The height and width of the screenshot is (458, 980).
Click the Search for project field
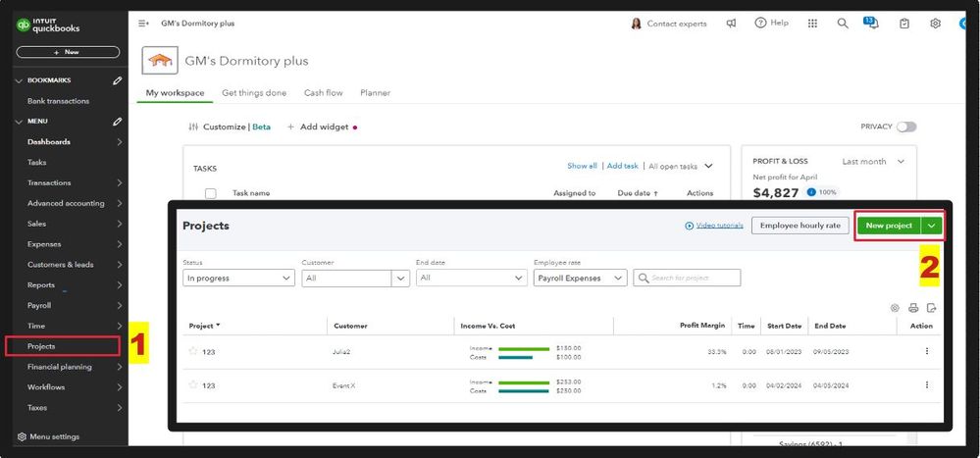point(687,279)
